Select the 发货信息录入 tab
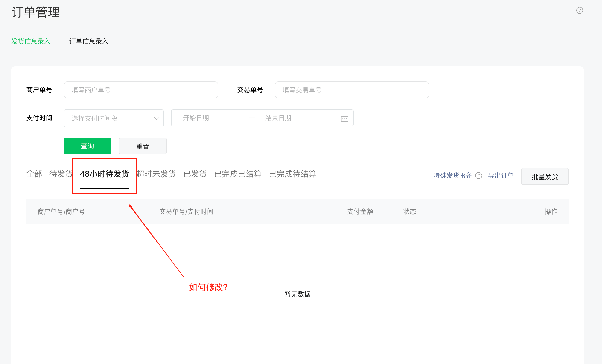Viewport: 602px width, 364px height. point(31,41)
